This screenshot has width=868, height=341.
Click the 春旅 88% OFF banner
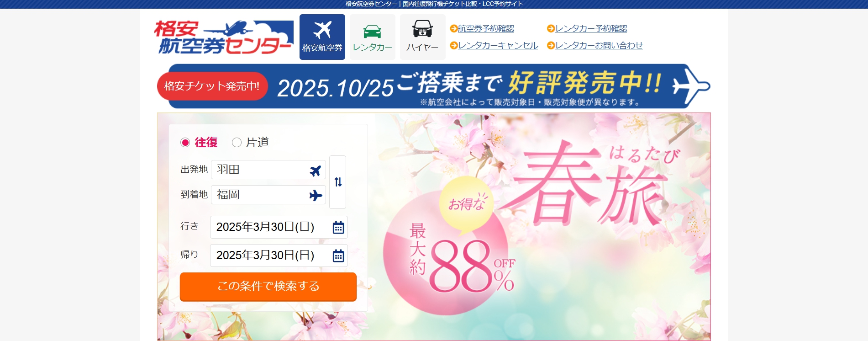point(539,226)
